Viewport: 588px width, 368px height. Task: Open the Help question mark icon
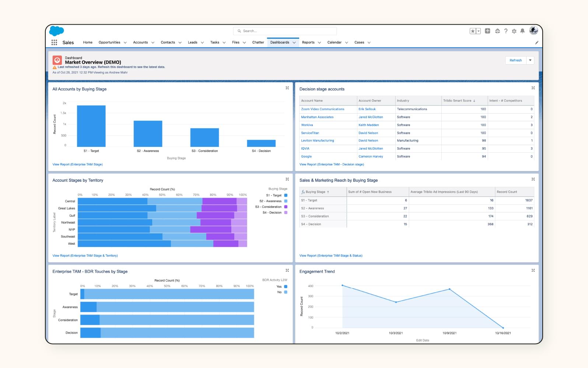tap(506, 31)
